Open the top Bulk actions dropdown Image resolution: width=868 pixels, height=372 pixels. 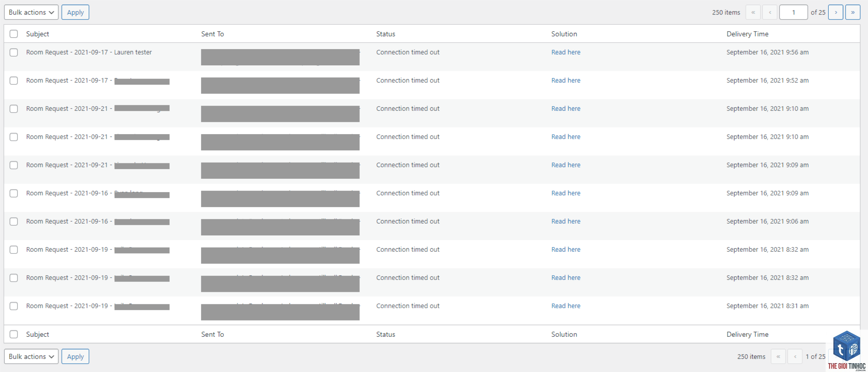coord(31,12)
